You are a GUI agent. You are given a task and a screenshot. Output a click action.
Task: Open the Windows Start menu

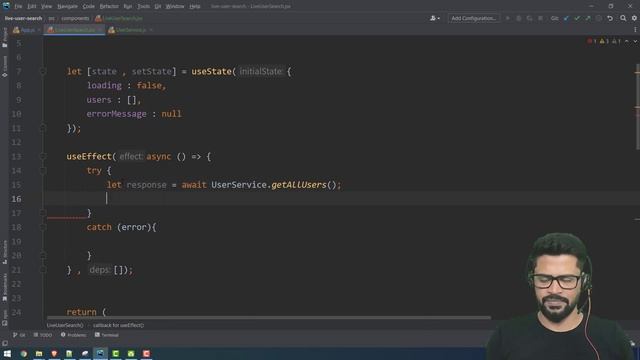(7, 353)
